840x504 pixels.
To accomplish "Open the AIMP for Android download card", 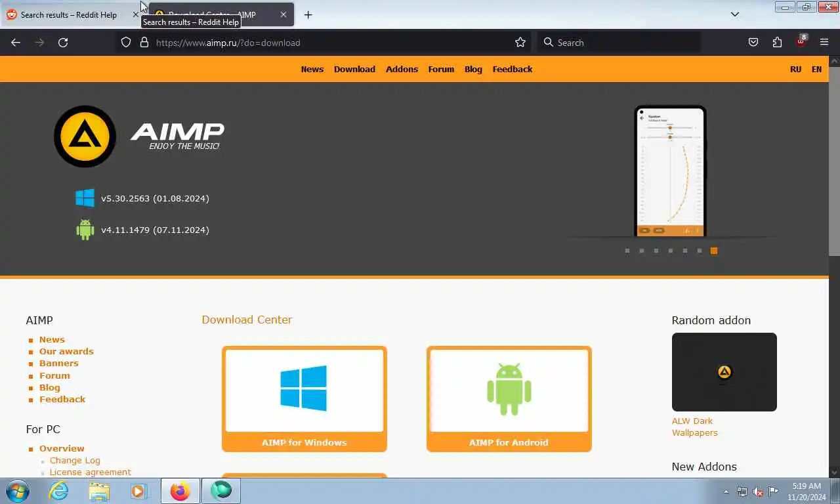I will point(509,399).
